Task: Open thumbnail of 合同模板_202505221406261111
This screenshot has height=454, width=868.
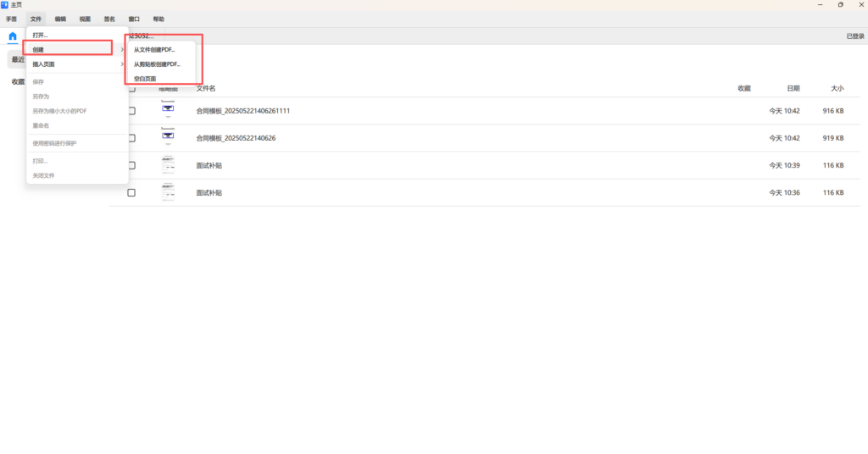Action: (x=168, y=110)
